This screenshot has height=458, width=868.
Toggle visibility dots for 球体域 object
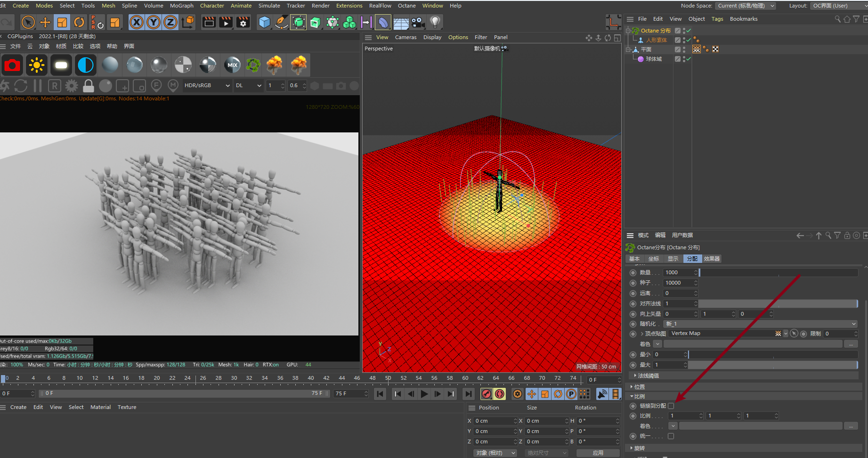[x=684, y=59]
